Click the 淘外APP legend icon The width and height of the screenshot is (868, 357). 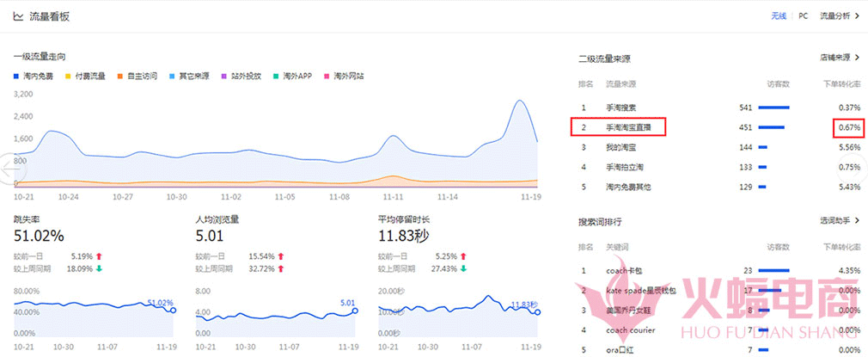coord(276,76)
